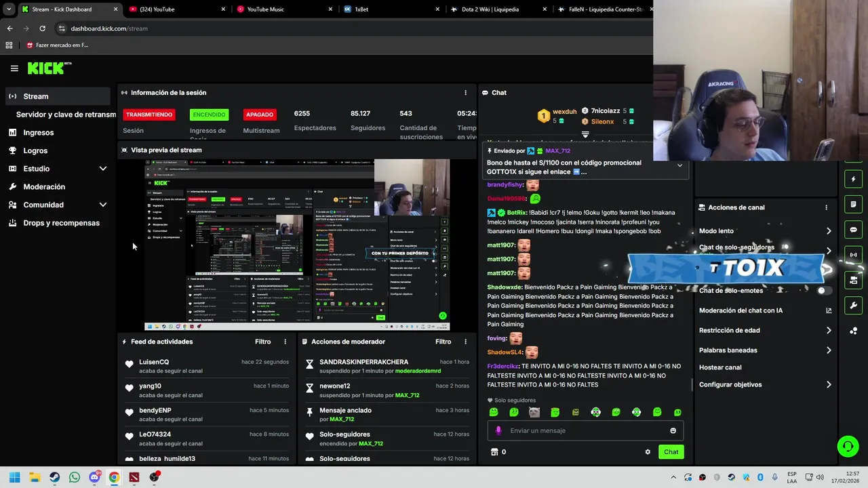868x488 pixels.
Task: Click the browser address bar
Action: pos(353,28)
